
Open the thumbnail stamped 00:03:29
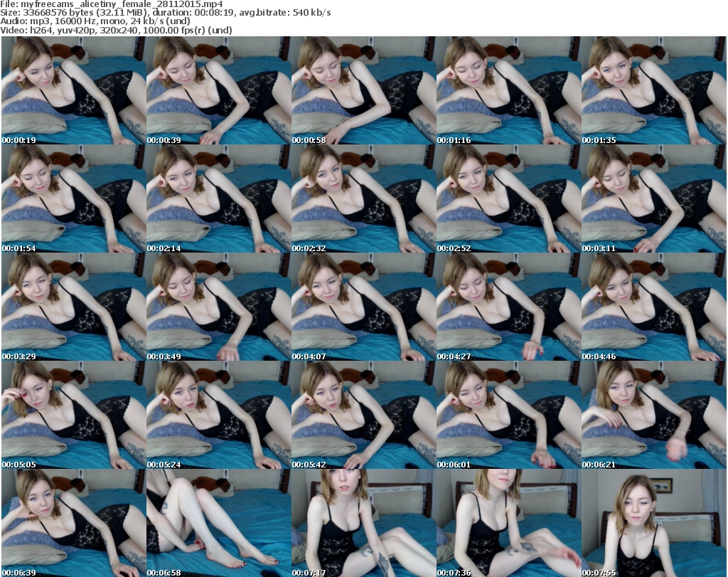[x=73, y=307]
